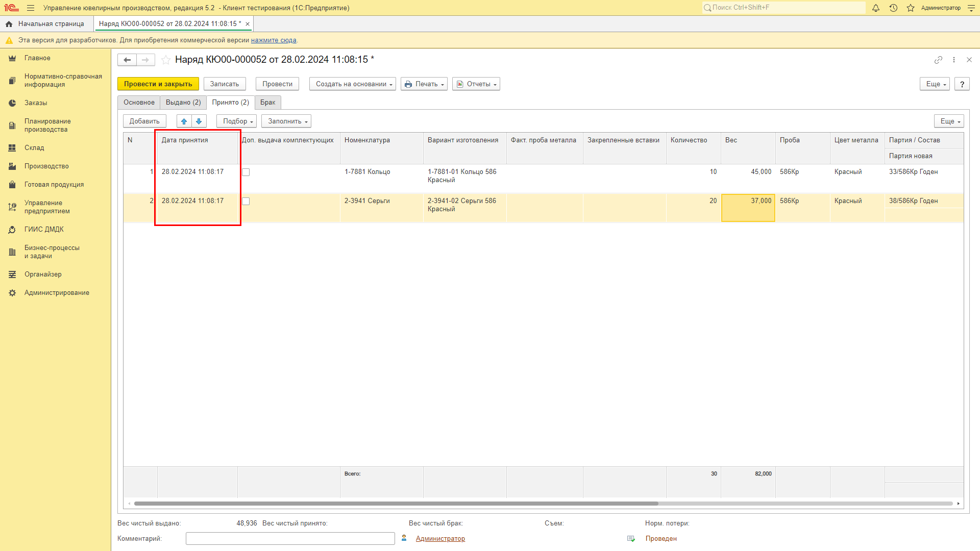
Task: Open ГИИС ДМДК section
Action: 44,230
